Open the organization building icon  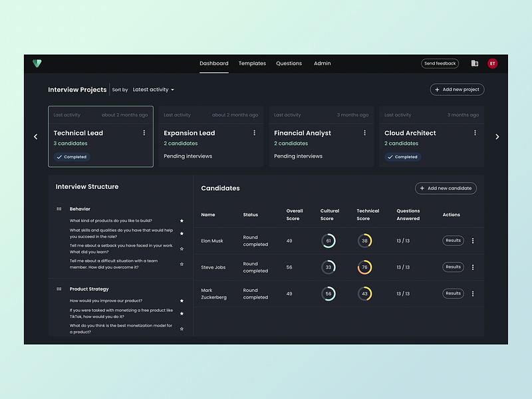(x=475, y=64)
